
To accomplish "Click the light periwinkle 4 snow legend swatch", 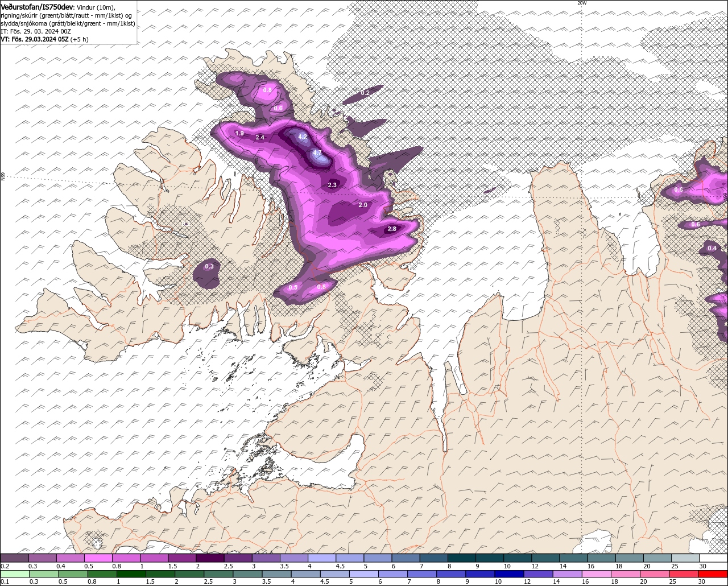I will click(322, 558).
